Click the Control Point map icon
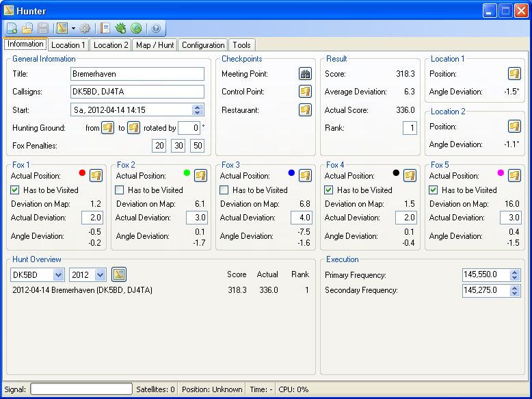 coord(305,92)
